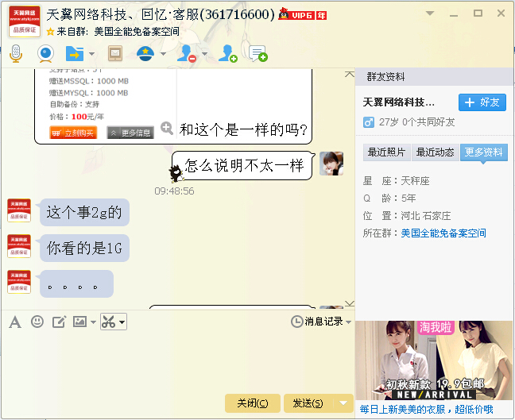Viewport: 515px width, 420px height.
Task: Click the send file folder icon
Action: point(73,53)
